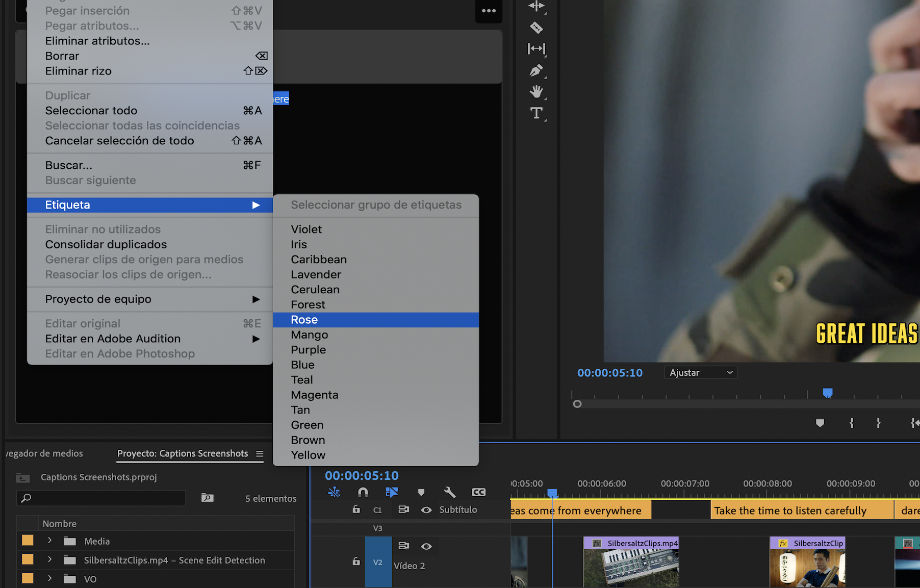Select the Type tool

pos(536,113)
